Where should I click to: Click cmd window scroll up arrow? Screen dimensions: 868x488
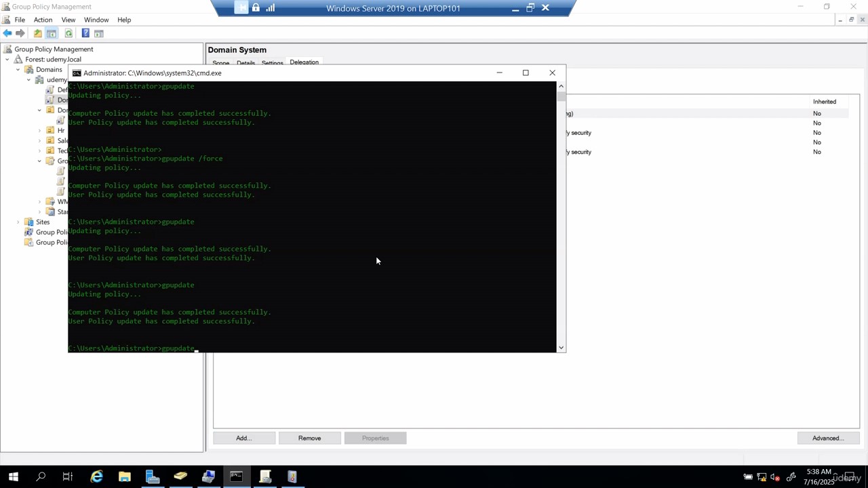[561, 86]
